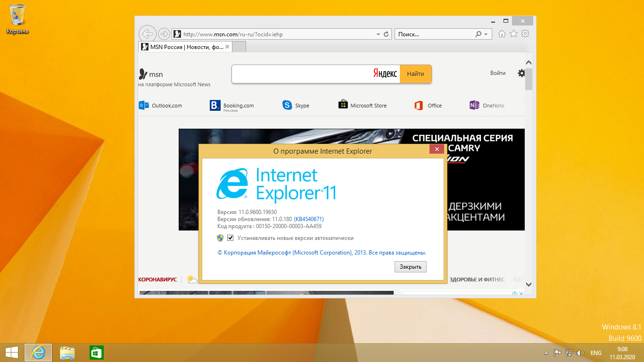644x362 pixels.
Task: Open the КОРОНАВИРУС news category
Action: pos(157,280)
